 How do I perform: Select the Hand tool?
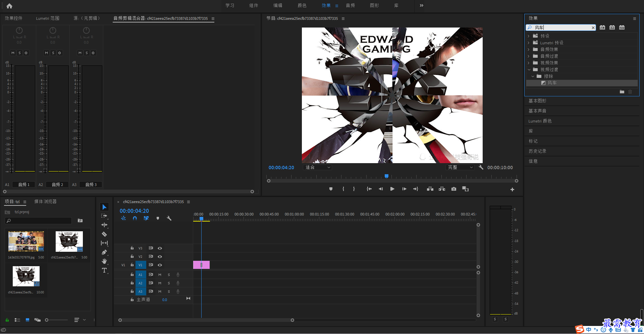[x=104, y=261]
